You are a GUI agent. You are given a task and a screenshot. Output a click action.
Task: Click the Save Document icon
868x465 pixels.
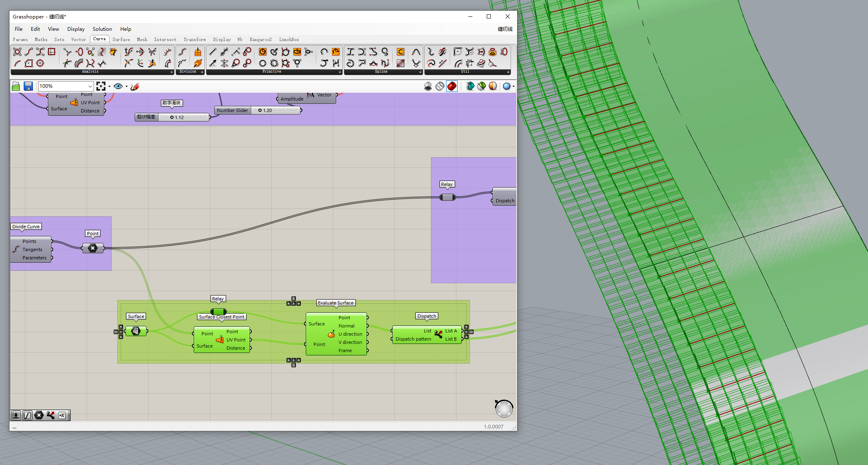coord(28,86)
